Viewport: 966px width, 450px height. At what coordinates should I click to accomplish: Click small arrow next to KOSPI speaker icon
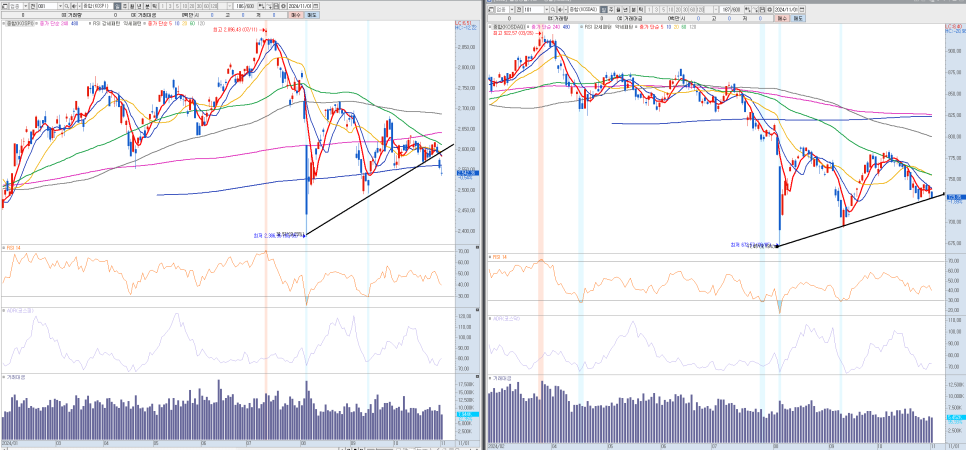pos(79,6)
